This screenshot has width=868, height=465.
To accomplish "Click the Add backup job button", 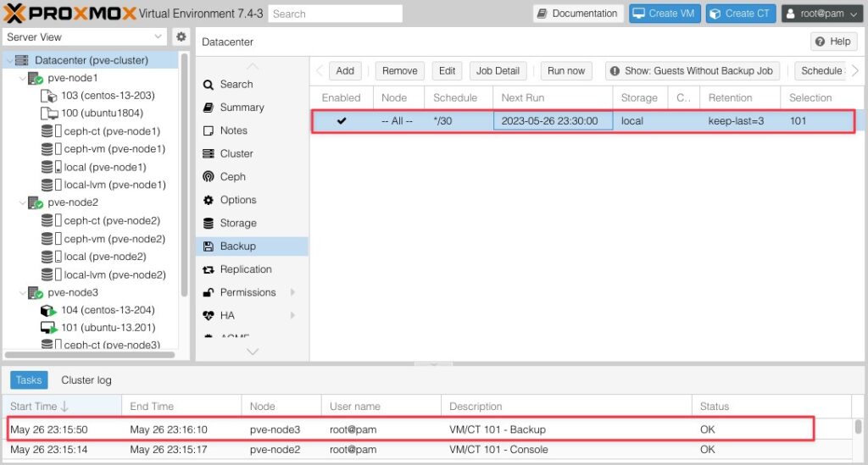I will point(345,71).
